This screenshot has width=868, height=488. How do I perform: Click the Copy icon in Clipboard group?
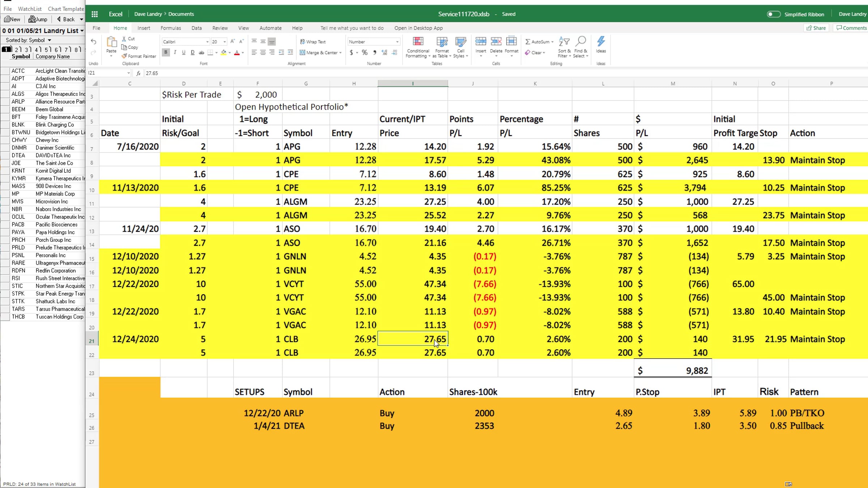point(124,47)
